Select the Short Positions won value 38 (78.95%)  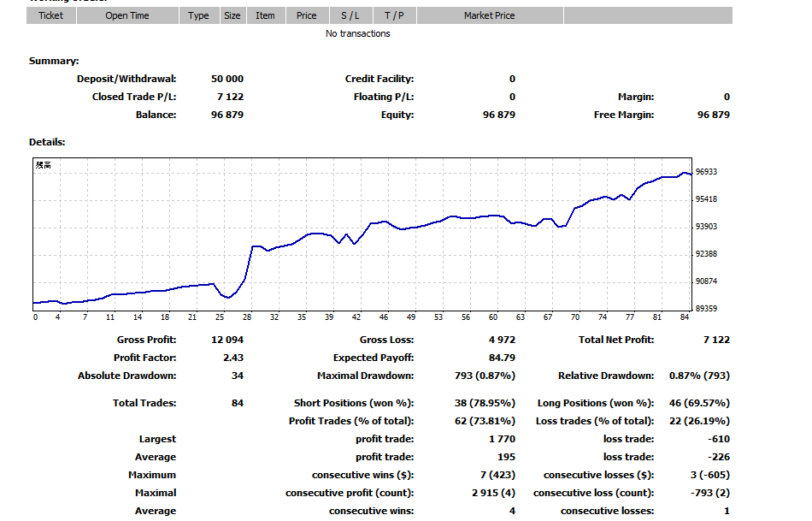[483, 403]
